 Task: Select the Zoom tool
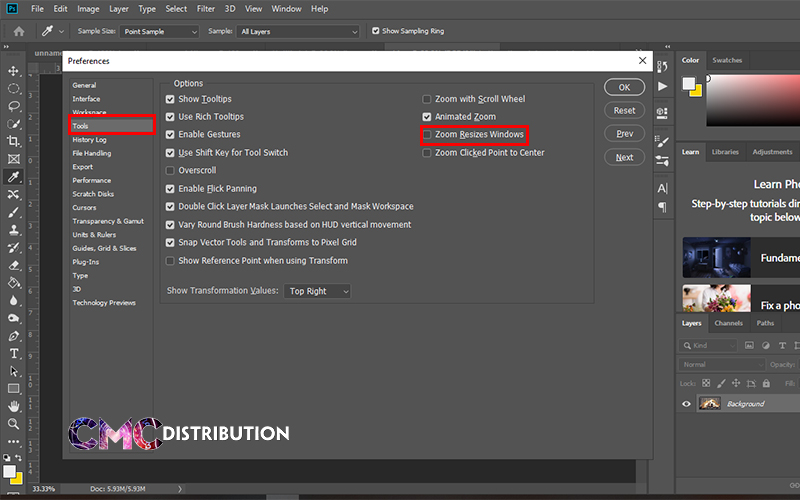(14, 424)
